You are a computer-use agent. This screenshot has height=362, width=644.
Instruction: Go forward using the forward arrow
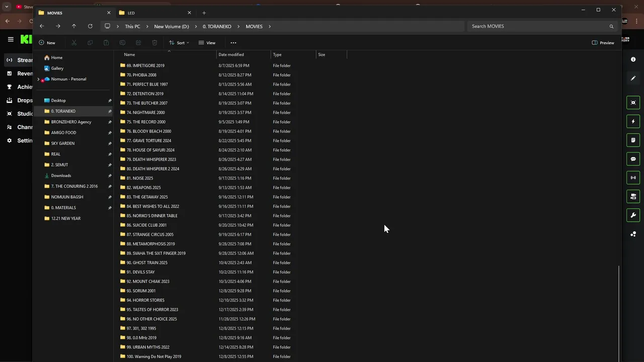point(58,26)
